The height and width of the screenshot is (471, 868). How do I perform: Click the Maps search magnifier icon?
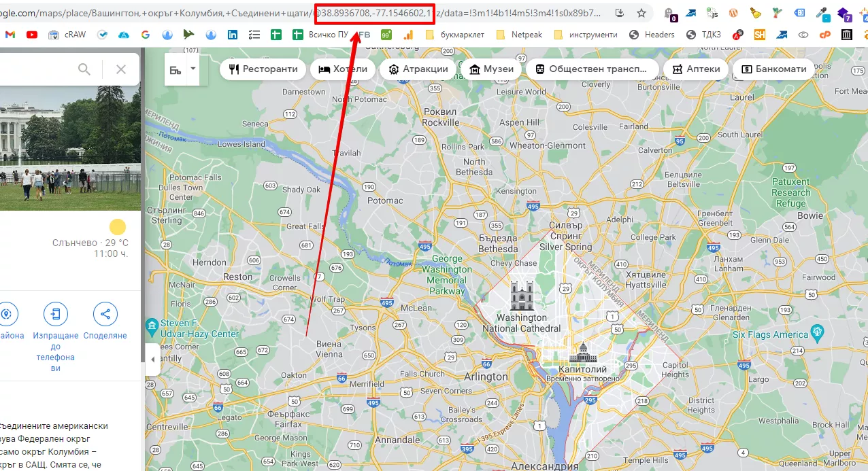84,69
